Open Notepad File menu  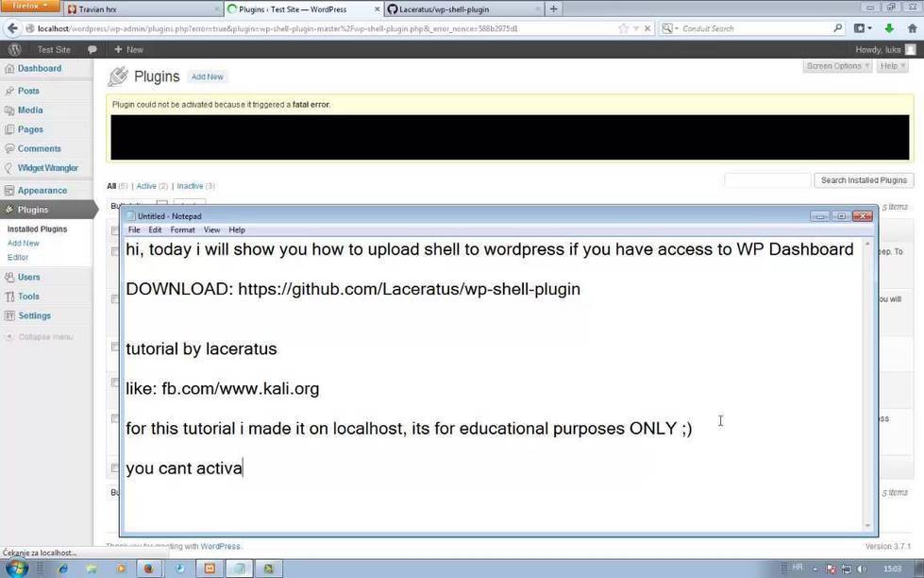point(134,230)
